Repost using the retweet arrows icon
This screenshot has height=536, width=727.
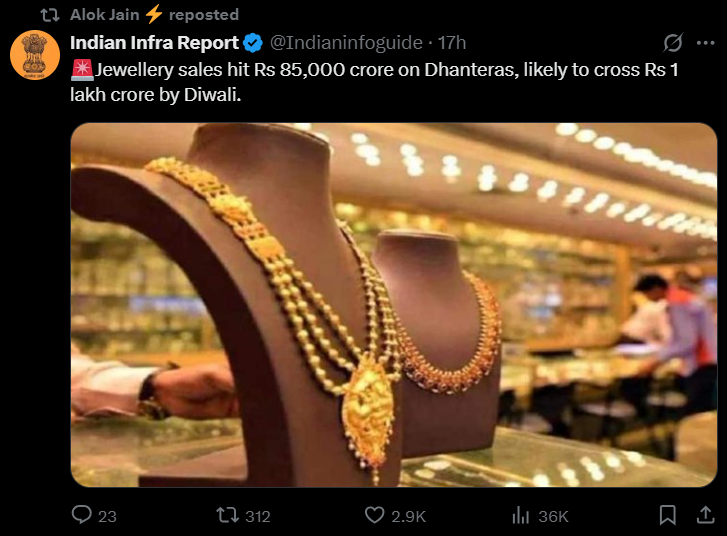point(228,515)
